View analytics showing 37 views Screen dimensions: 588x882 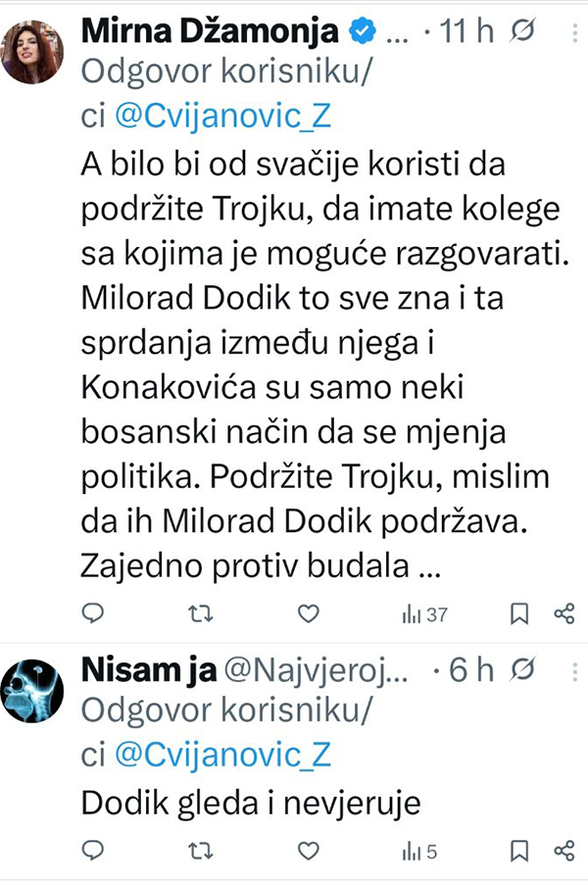[x=424, y=614]
